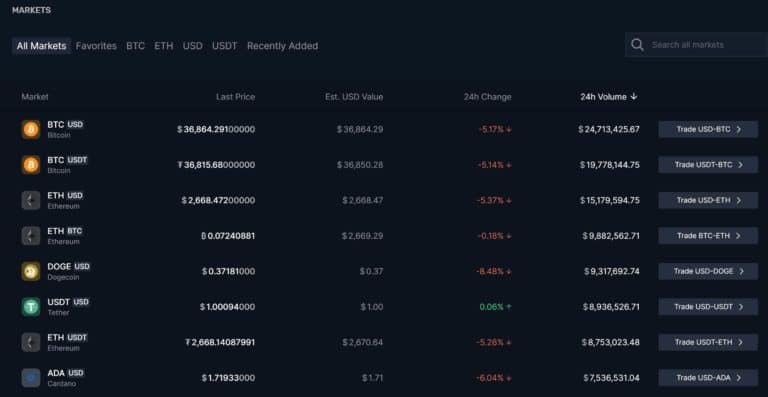The image size is (768, 397).
Task: Sort table by Last Price header
Action: click(236, 97)
